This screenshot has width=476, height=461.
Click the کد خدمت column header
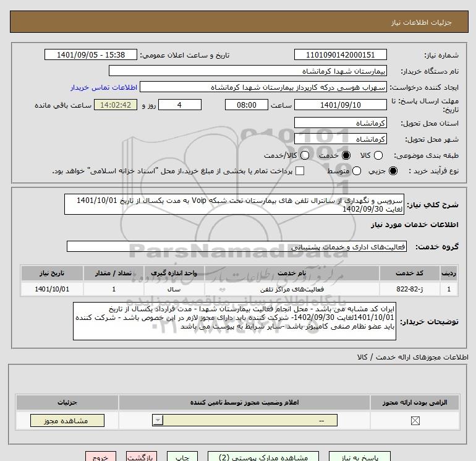[409, 273]
